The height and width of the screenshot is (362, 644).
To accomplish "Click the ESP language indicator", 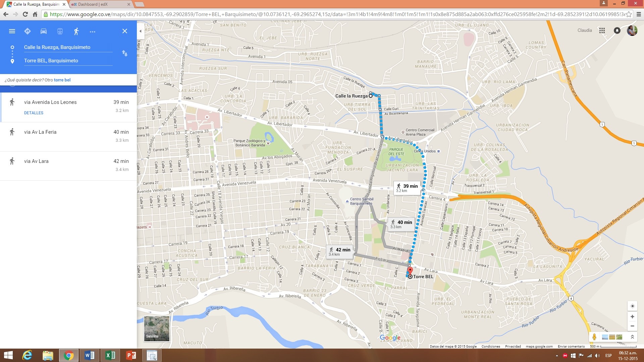I will [x=608, y=356].
